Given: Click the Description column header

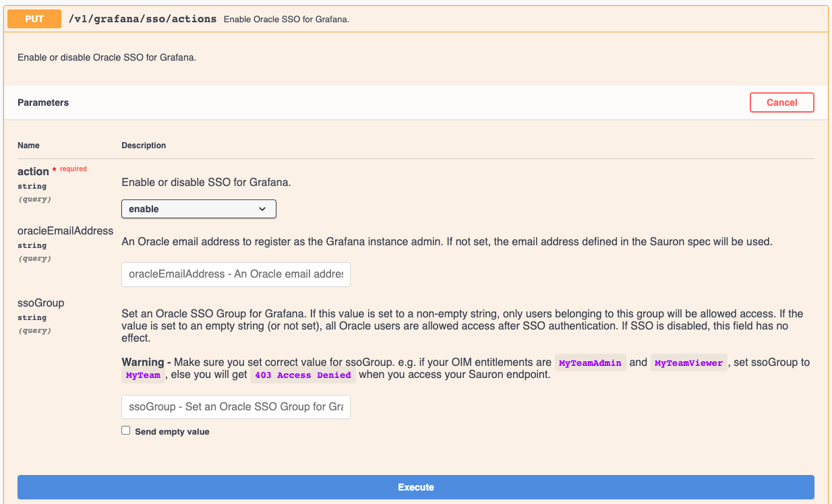Looking at the screenshot, I should click(144, 146).
